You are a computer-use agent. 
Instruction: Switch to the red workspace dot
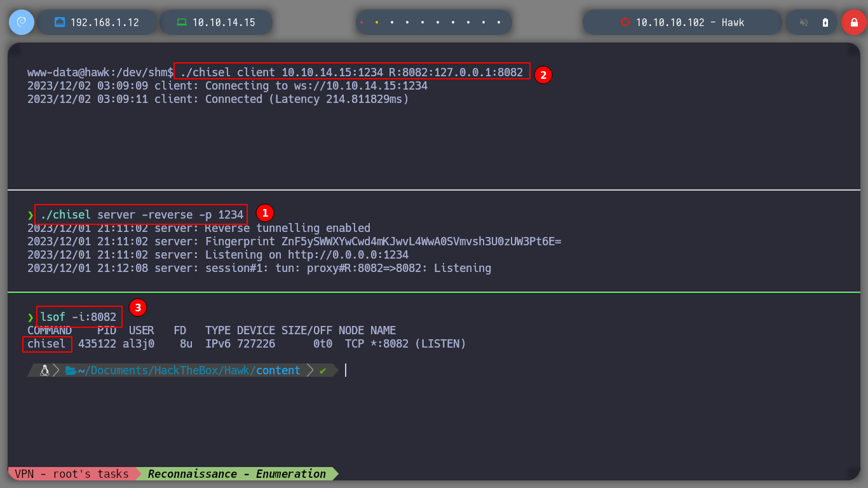click(362, 22)
